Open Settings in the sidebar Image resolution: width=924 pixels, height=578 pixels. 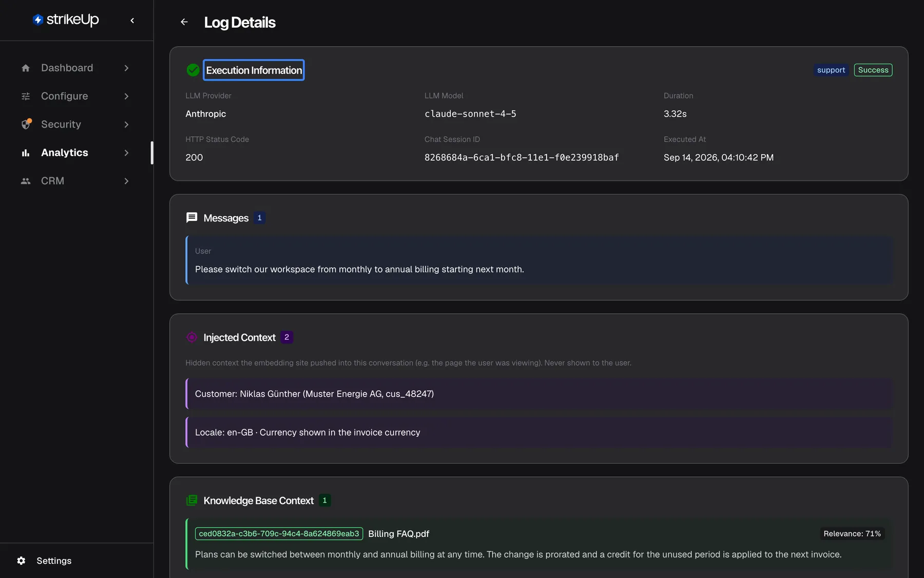coord(76,561)
